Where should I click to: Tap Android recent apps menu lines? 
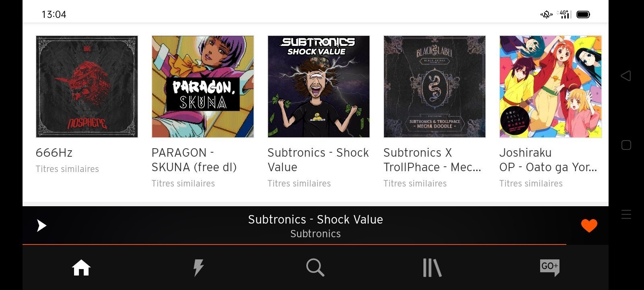(626, 214)
